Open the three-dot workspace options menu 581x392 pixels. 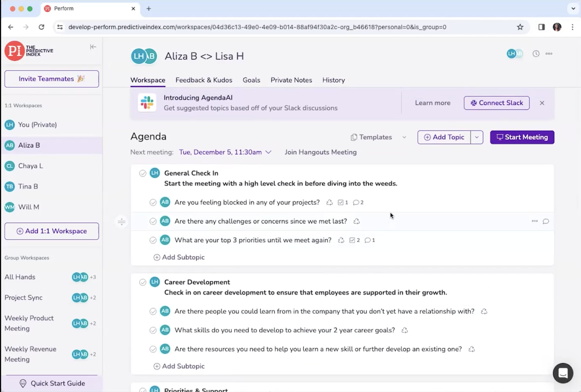coord(549,54)
